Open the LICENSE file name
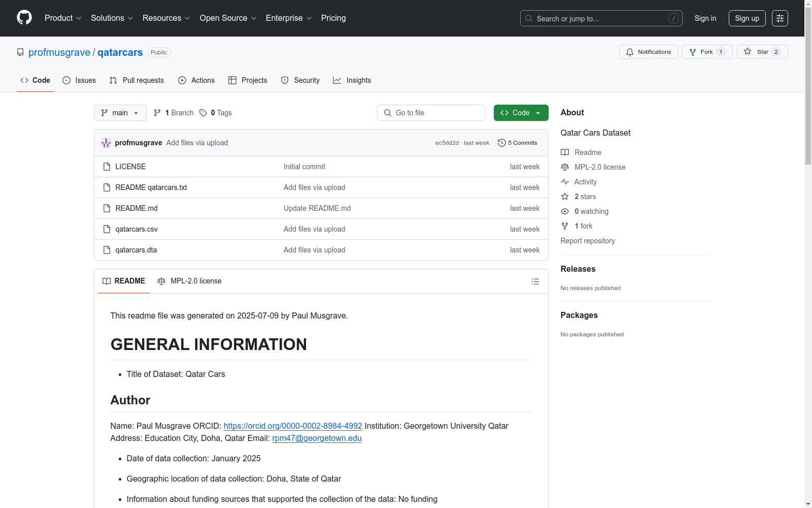 tap(130, 167)
